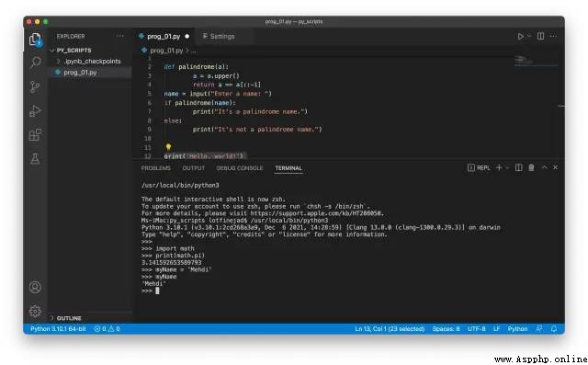This screenshot has width=588, height=365.
Task: Click the EXPLORER panel title
Action: pos(71,37)
